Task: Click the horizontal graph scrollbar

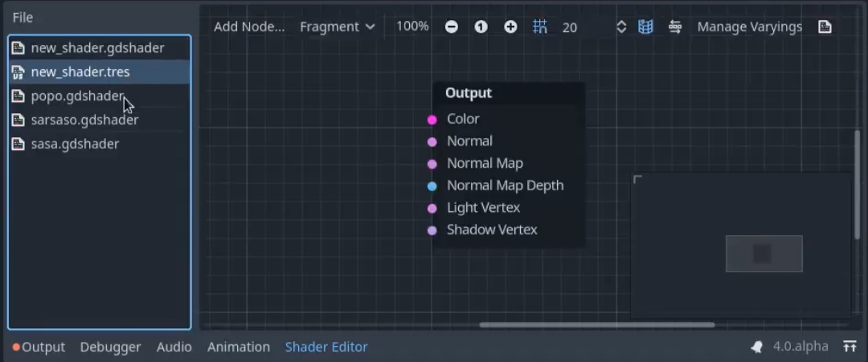Action: (597, 325)
